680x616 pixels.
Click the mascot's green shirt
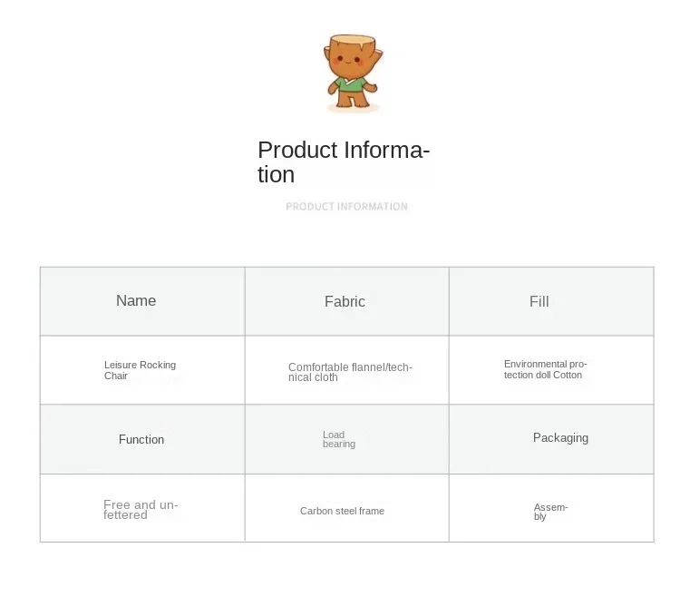click(352, 85)
